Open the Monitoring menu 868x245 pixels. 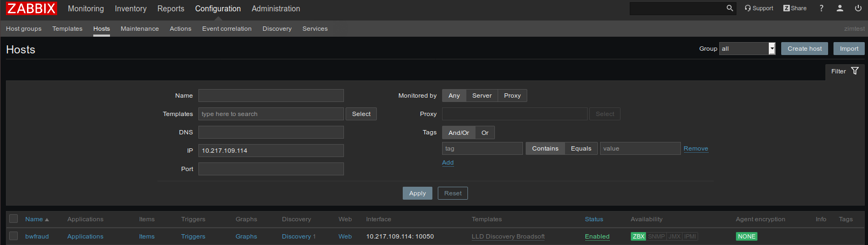86,9
